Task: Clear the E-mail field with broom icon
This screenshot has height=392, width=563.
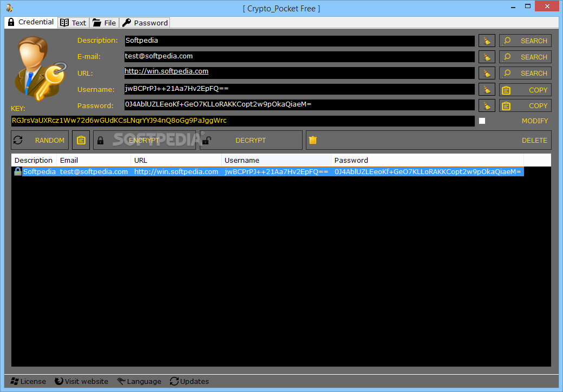Action: (487, 57)
